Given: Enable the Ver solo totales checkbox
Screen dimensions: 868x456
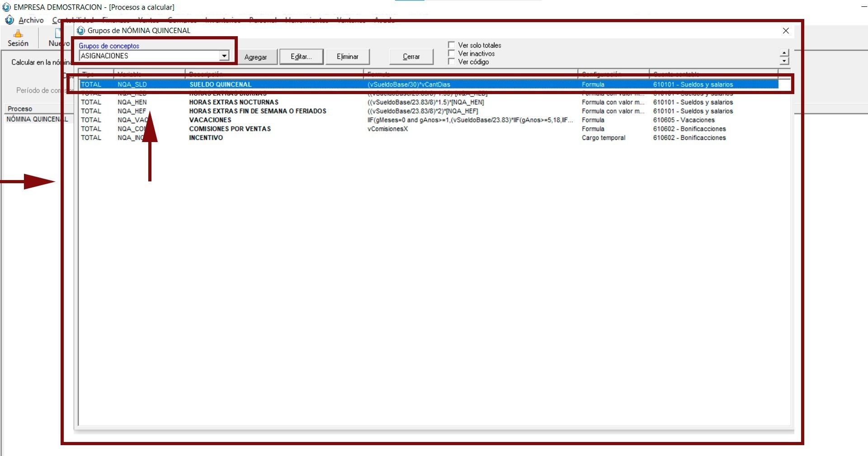Looking at the screenshot, I should click(451, 45).
